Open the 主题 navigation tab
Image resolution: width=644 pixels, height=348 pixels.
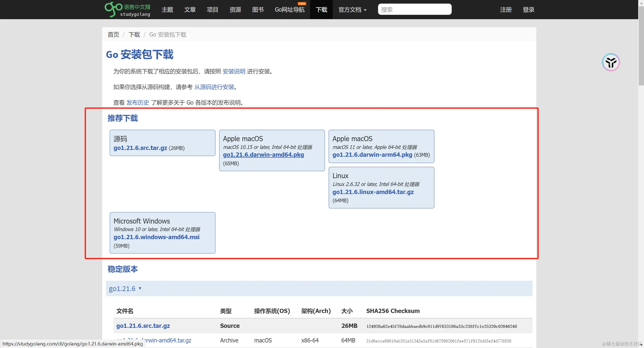[x=167, y=10]
